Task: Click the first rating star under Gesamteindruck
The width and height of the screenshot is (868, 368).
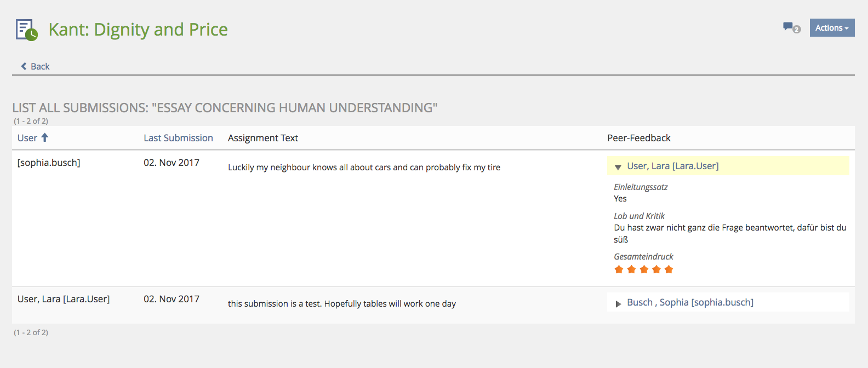Action: click(619, 269)
